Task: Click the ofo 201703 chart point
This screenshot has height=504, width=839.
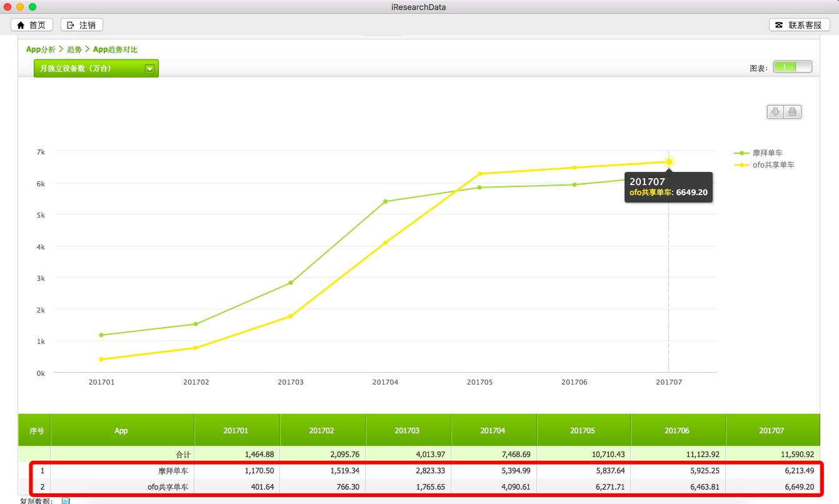Action: (291, 316)
